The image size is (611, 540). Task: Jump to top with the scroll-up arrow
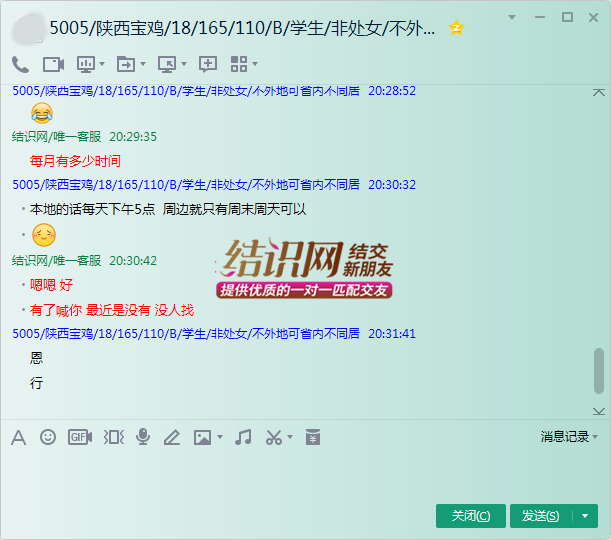pyautogui.click(x=599, y=92)
